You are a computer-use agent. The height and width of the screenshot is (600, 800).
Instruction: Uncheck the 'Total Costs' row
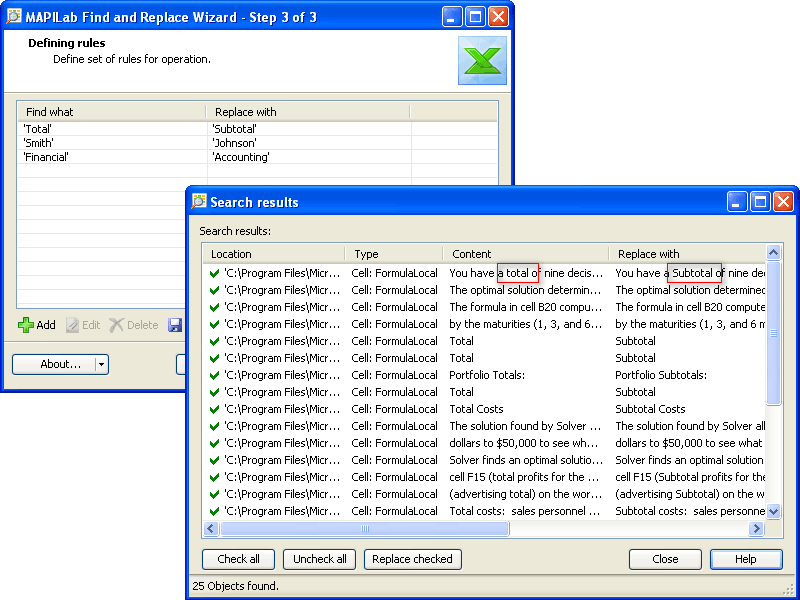(214, 409)
